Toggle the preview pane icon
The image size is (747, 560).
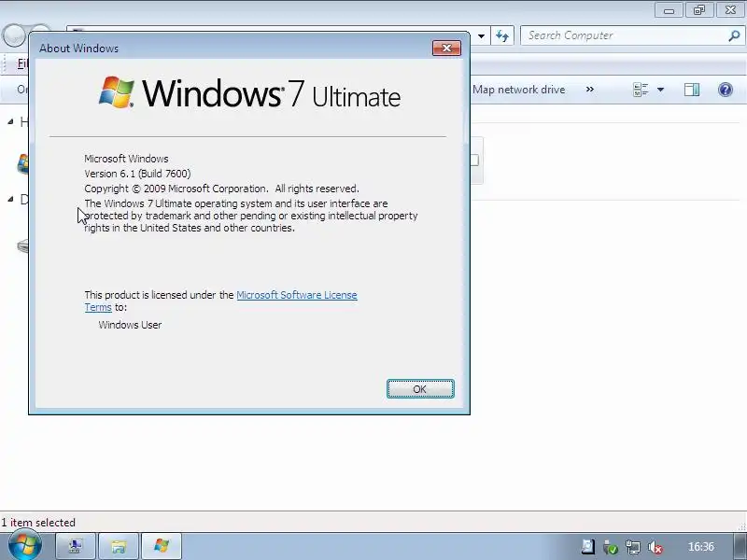[x=692, y=90]
